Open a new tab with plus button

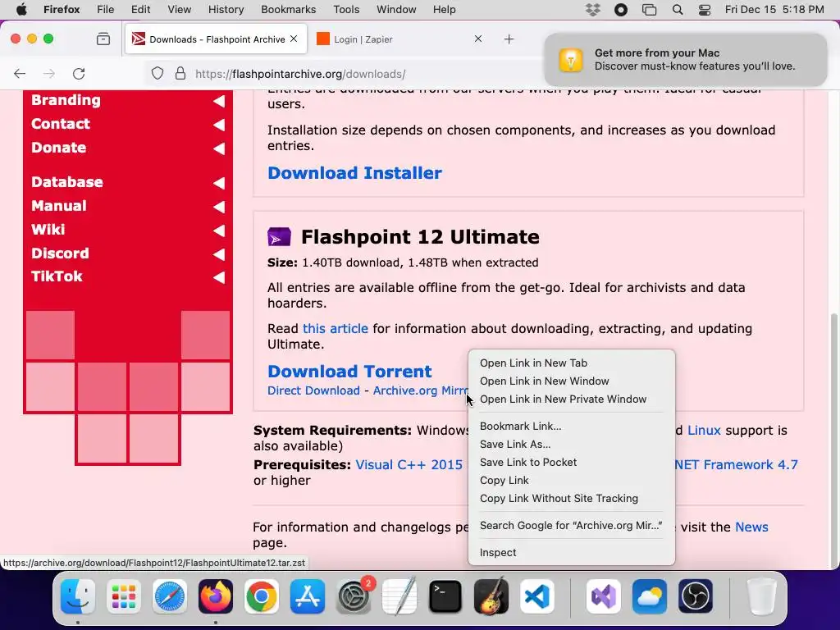(509, 39)
